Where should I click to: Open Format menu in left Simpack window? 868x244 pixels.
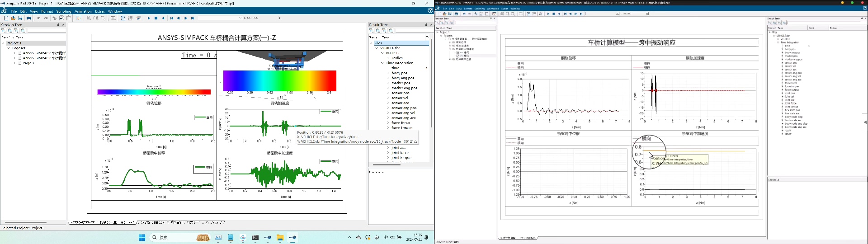tap(47, 11)
